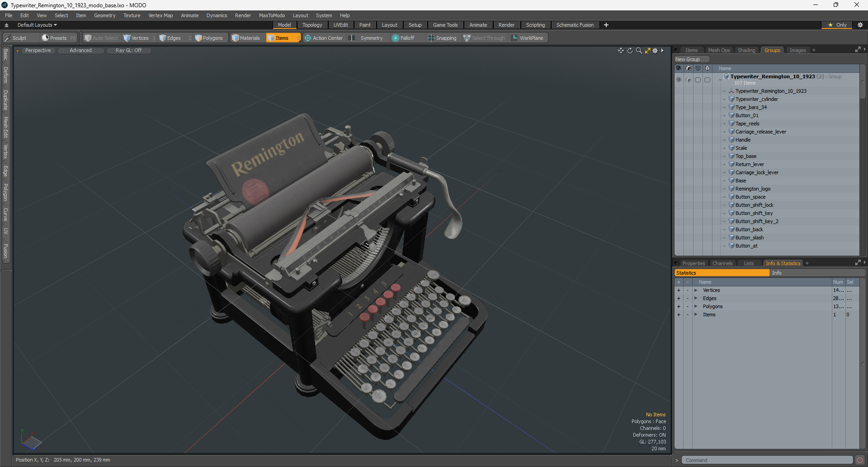
Task: Click the Command input field
Action: [767, 460]
